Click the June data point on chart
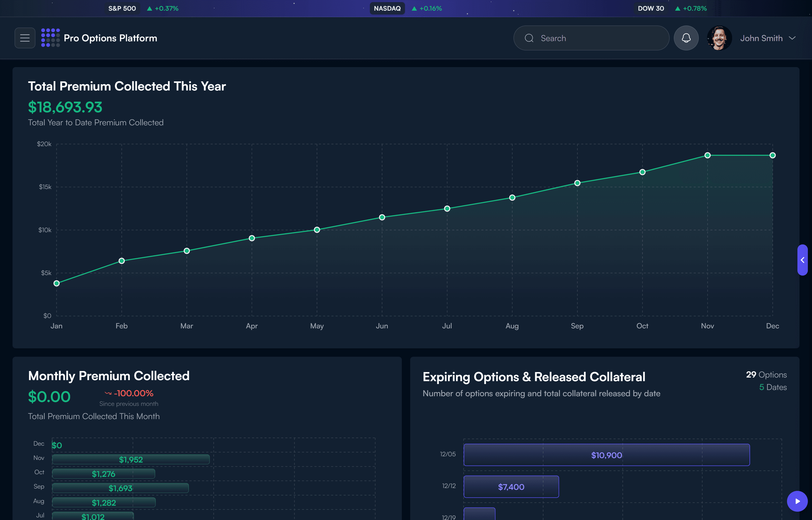This screenshot has height=520, width=812. point(382,217)
